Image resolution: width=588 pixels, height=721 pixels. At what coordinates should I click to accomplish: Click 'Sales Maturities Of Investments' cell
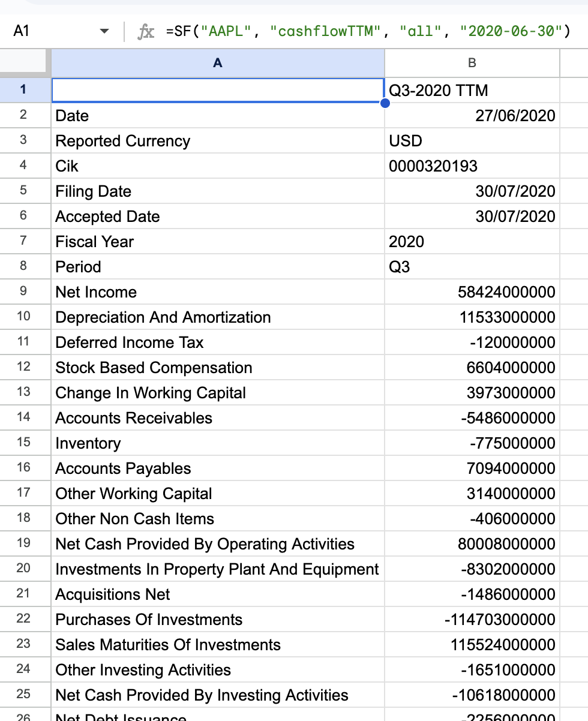pos(218,644)
